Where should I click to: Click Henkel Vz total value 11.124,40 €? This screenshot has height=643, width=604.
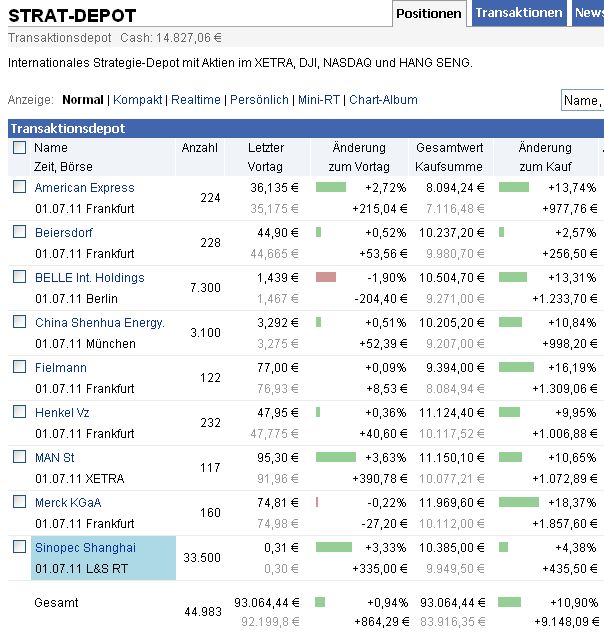(451, 413)
